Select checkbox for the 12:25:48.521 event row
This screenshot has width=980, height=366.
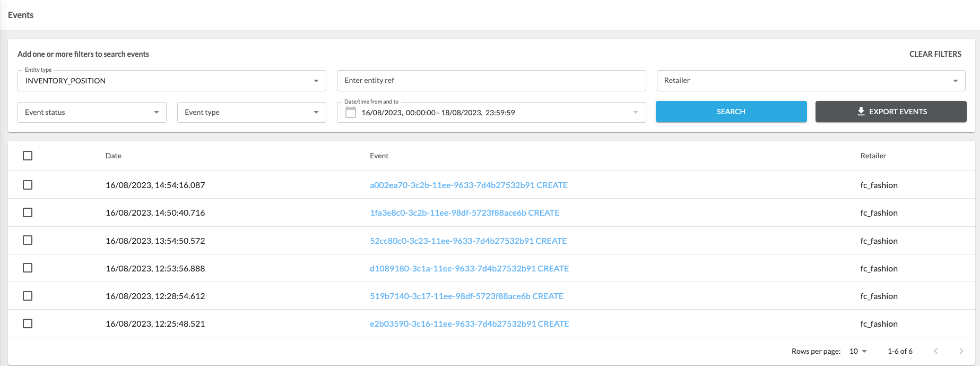click(x=28, y=324)
